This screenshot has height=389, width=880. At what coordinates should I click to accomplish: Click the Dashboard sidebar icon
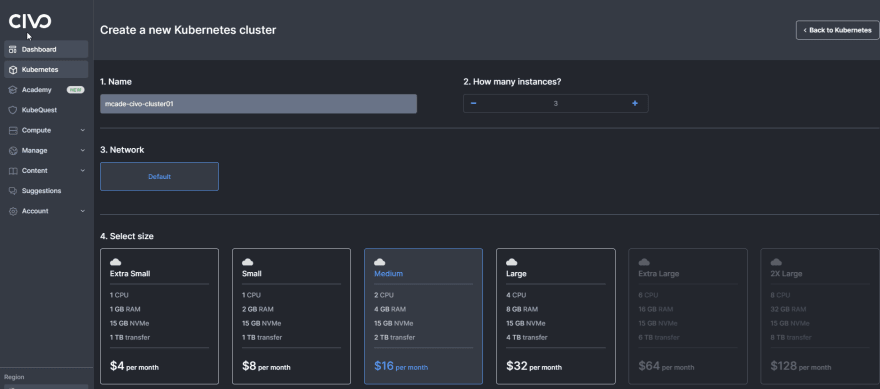coord(13,49)
